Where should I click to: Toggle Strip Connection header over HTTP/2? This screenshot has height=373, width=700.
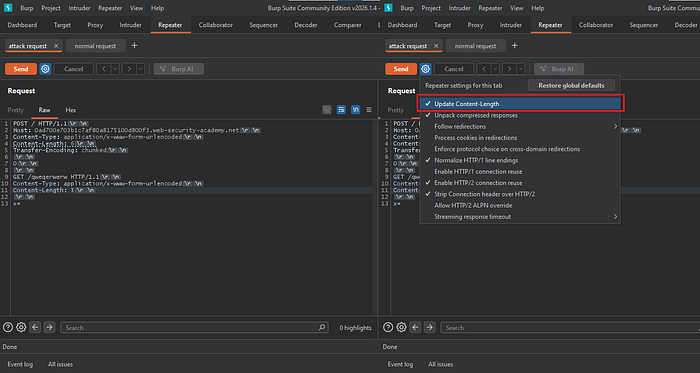(x=520, y=194)
